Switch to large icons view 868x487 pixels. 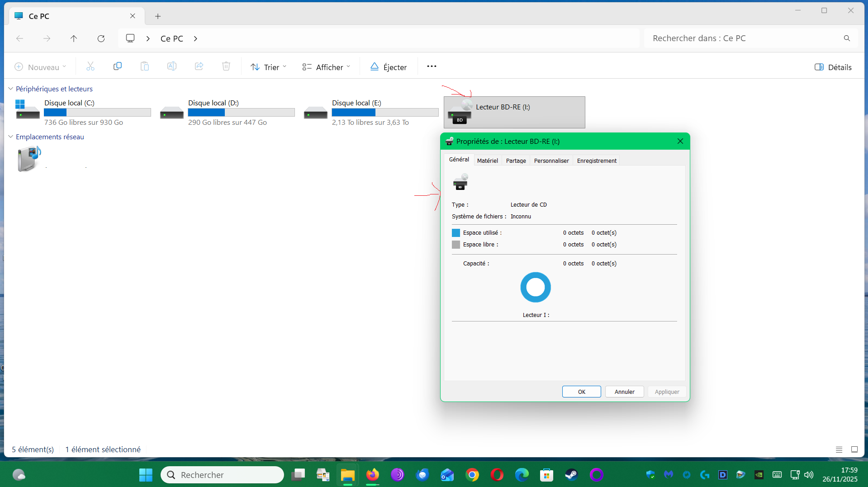[854, 449]
